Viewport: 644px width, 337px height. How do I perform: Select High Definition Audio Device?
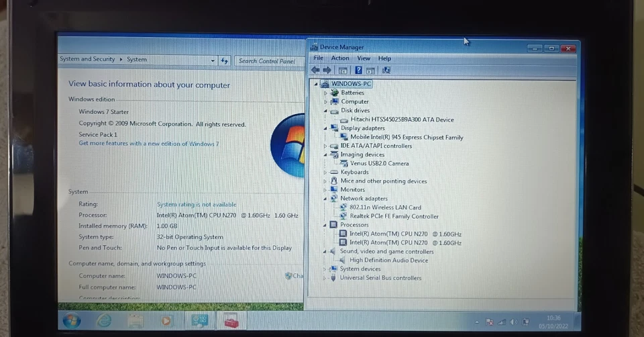388,260
